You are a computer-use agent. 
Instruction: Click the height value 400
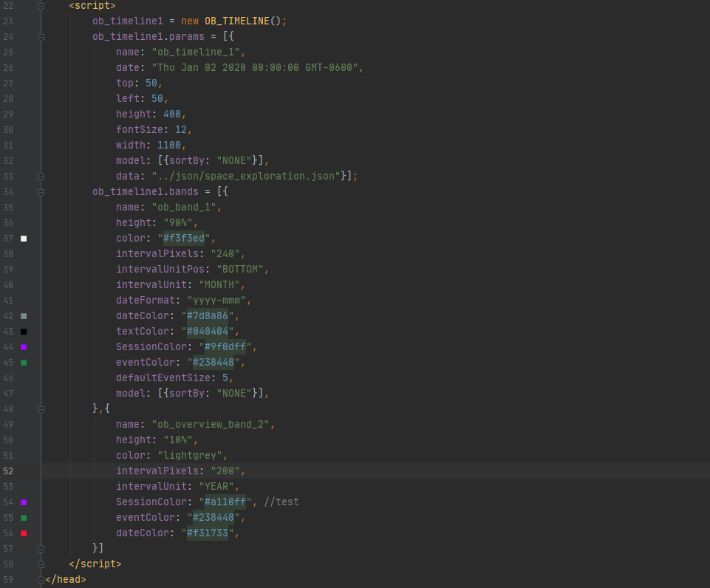(172, 114)
